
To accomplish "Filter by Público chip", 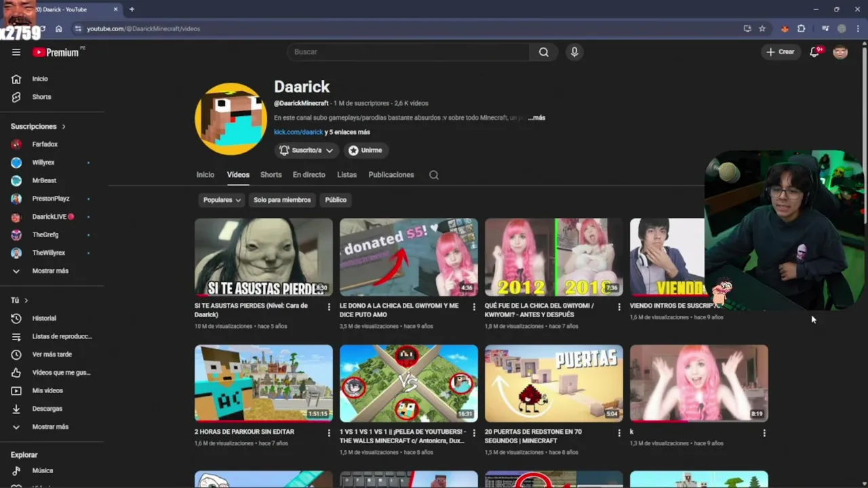I will click(x=336, y=200).
